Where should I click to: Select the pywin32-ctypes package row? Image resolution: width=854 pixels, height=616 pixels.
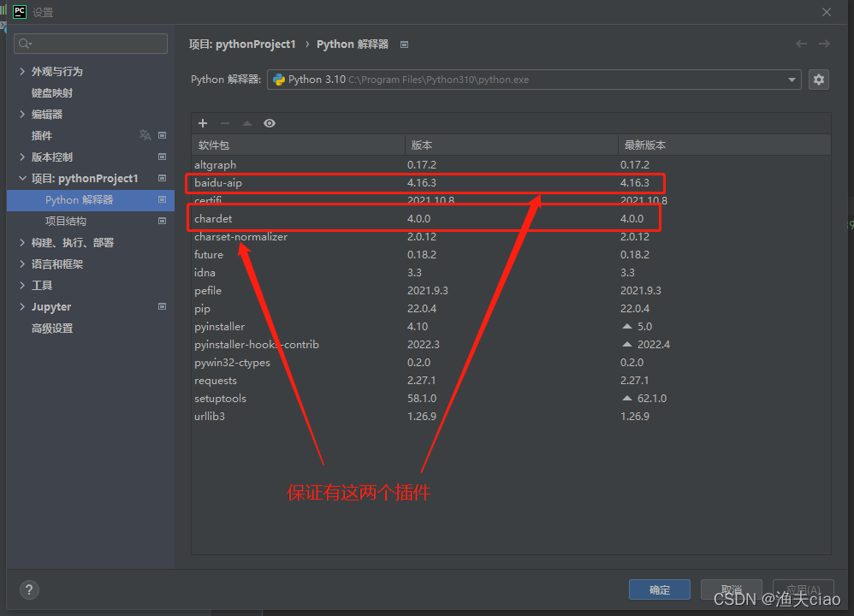pyautogui.click(x=511, y=362)
